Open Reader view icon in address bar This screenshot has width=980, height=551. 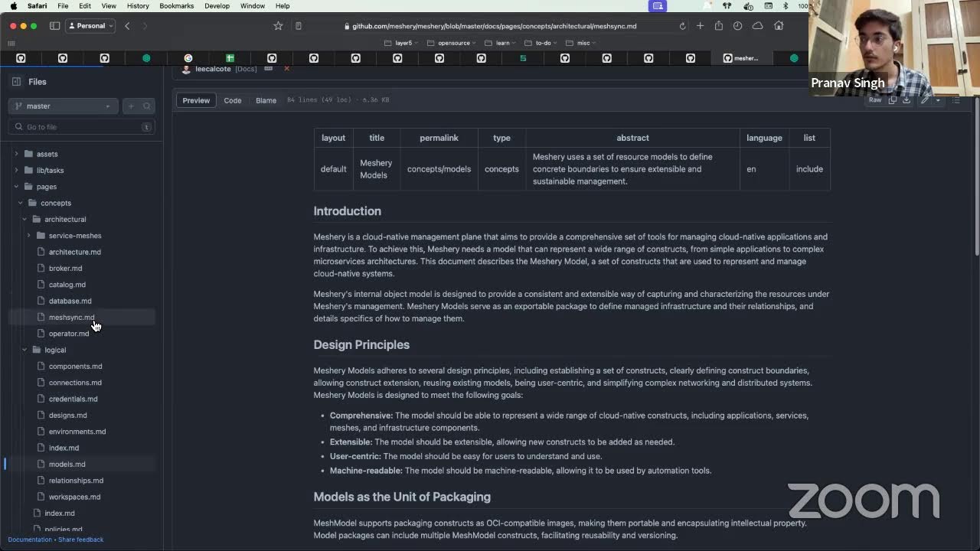(x=298, y=26)
